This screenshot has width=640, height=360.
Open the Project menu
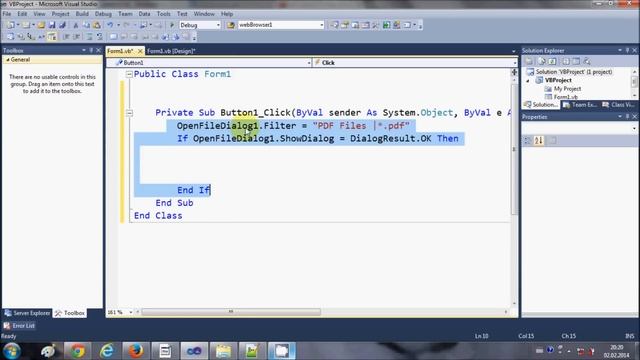tap(60, 14)
